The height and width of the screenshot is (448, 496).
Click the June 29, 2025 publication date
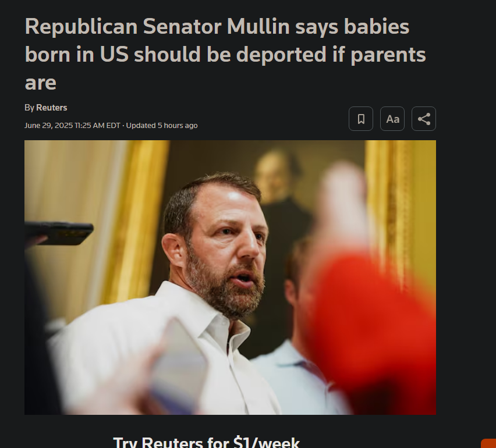coord(49,126)
